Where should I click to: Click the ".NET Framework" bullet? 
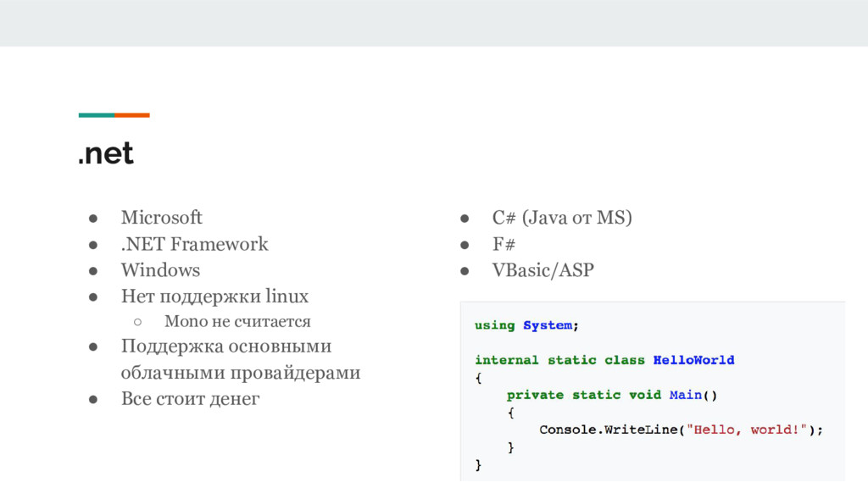click(194, 244)
